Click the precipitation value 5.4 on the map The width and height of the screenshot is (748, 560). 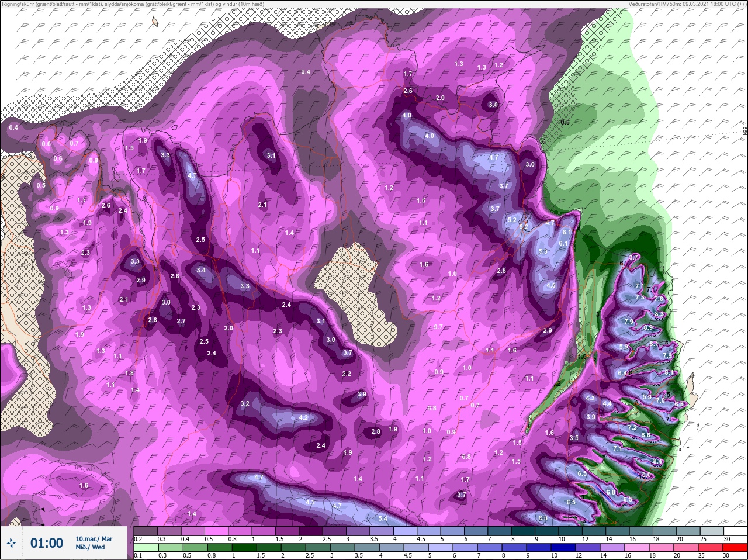tap(383, 518)
